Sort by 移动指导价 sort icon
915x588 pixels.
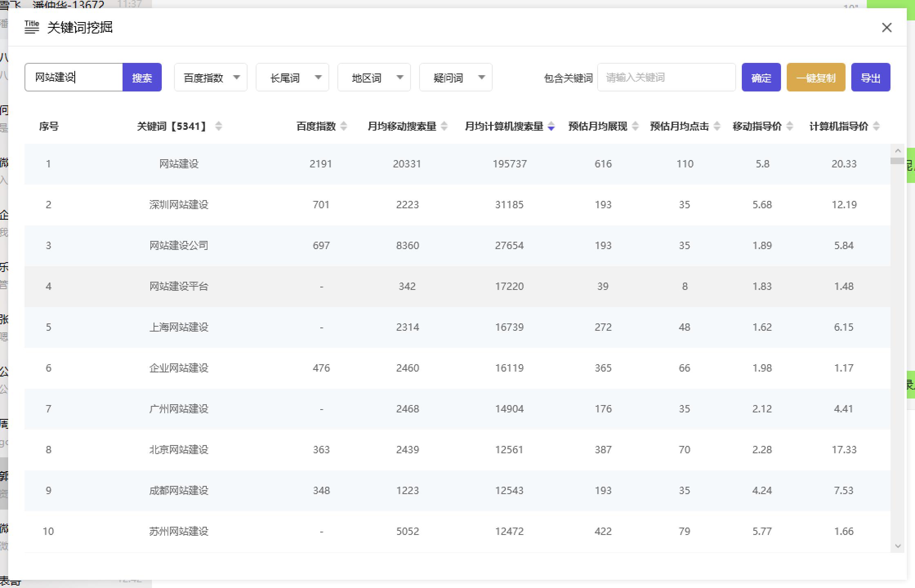[x=790, y=126]
